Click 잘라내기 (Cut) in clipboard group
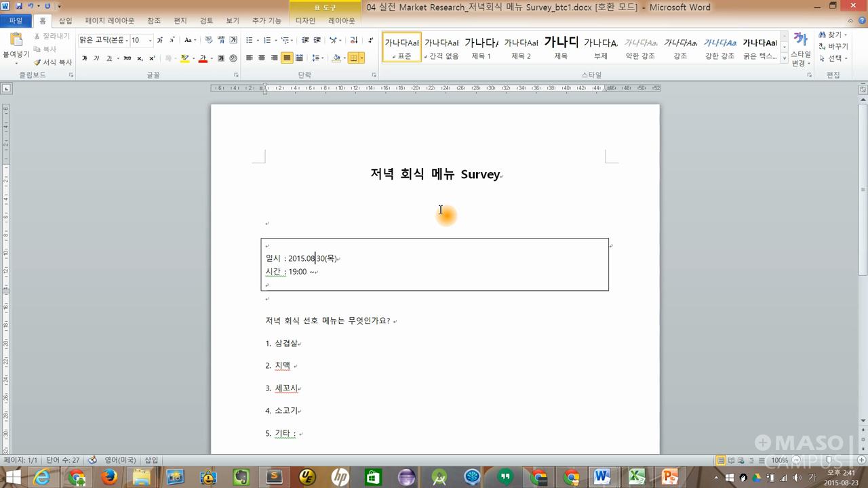The image size is (868, 488). [x=52, y=36]
